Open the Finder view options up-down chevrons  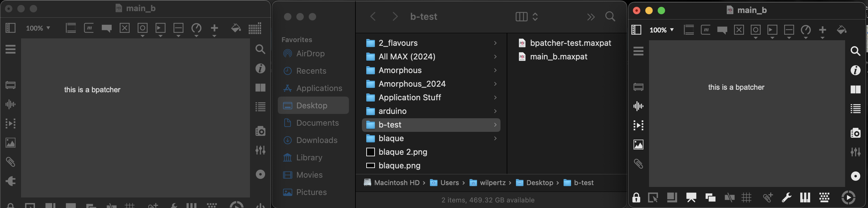point(535,16)
